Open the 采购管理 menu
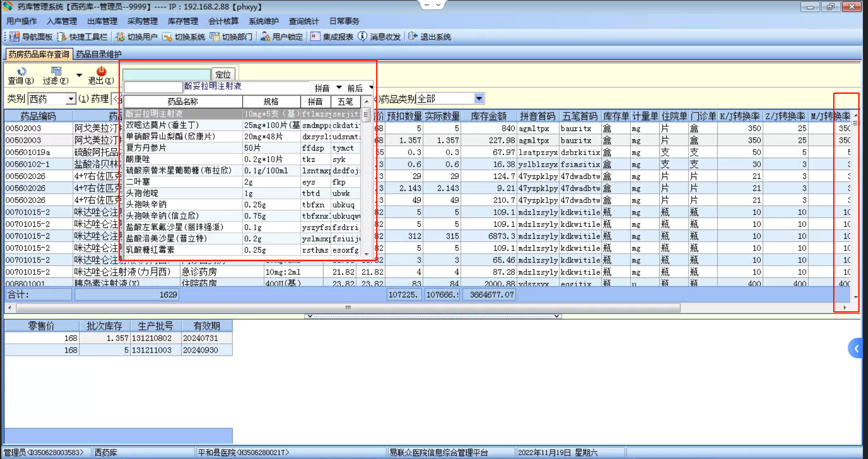The height and width of the screenshot is (459, 868). coord(143,21)
